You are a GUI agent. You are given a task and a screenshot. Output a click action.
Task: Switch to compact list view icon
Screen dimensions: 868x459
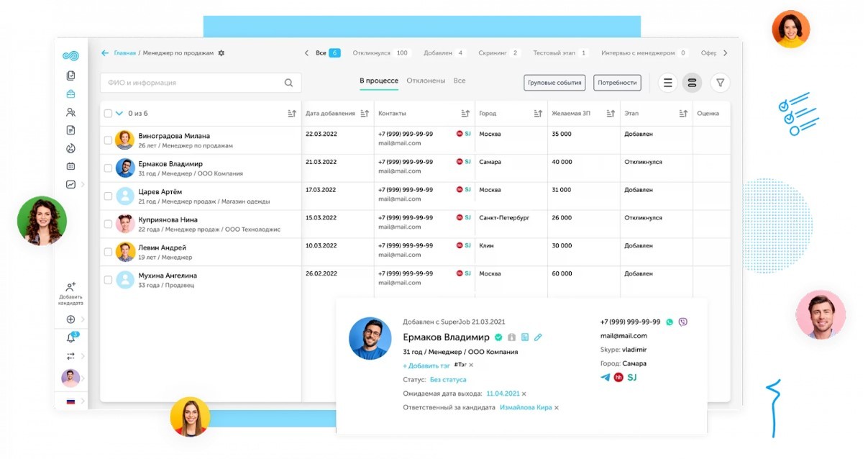[667, 83]
